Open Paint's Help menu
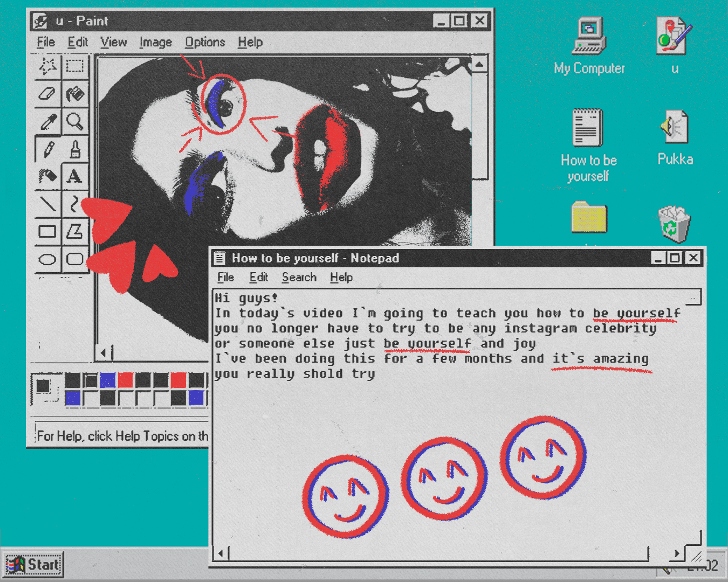The width and height of the screenshot is (728, 582). pos(250,42)
